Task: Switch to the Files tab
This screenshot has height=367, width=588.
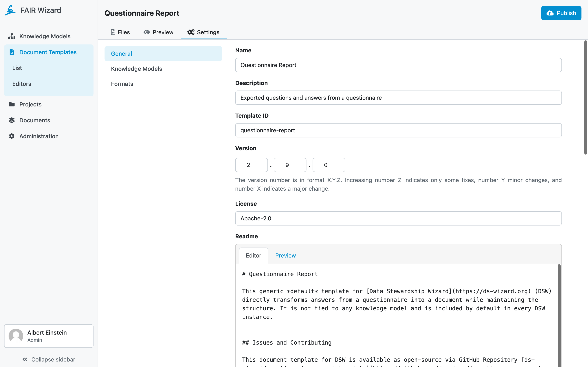Action: (x=120, y=32)
